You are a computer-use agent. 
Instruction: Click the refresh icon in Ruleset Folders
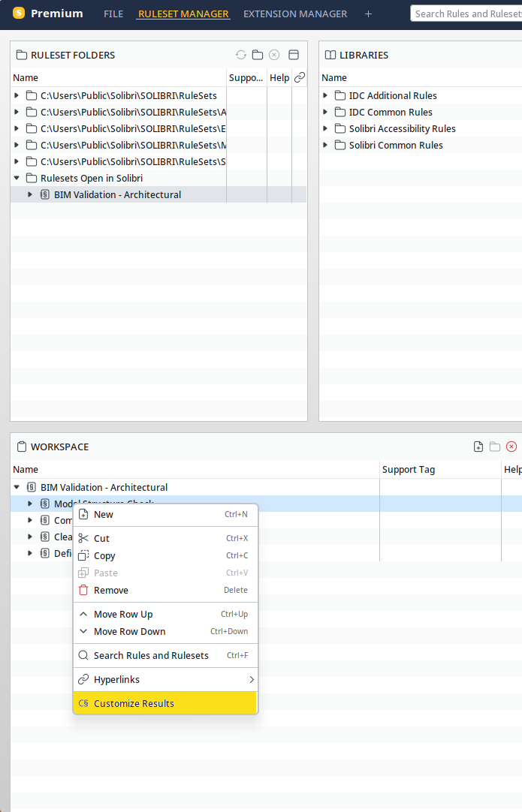click(x=241, y=55)
